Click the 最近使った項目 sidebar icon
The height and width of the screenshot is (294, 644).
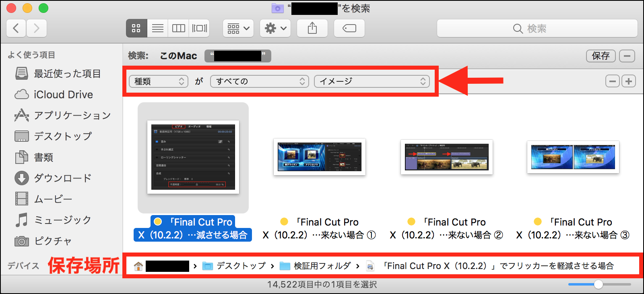[x=22, y=74]
